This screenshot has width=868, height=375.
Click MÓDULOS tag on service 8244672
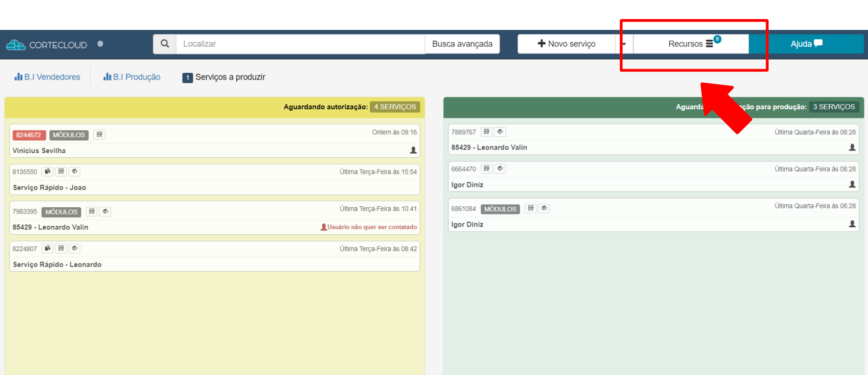point(69,135)
